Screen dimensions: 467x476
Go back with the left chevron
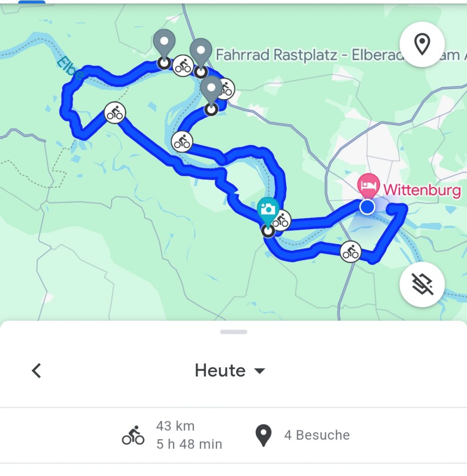[x=36, y=370]
